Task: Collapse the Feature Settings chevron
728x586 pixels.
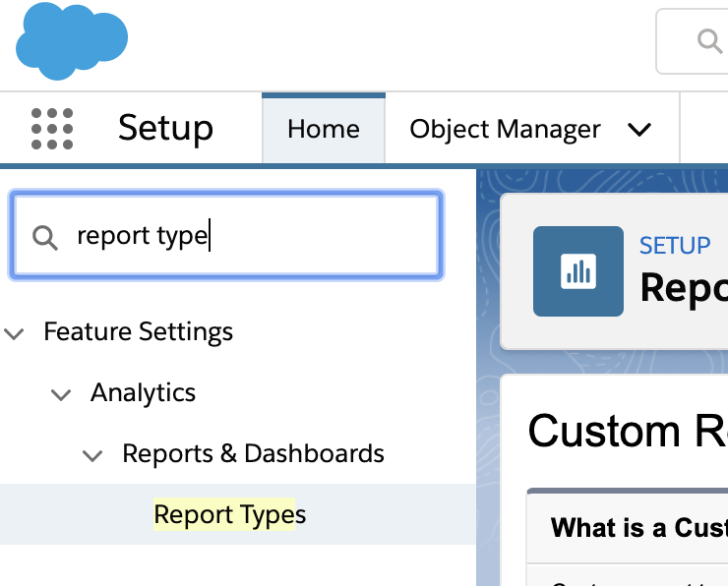Action: 15,333
